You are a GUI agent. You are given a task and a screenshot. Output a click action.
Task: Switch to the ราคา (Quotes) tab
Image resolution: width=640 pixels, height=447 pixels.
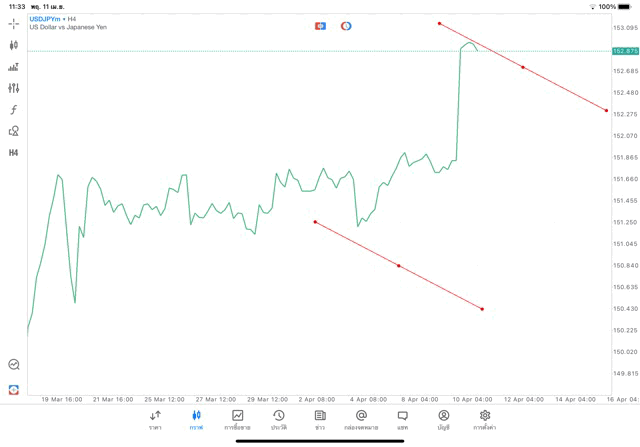[155, 420]
